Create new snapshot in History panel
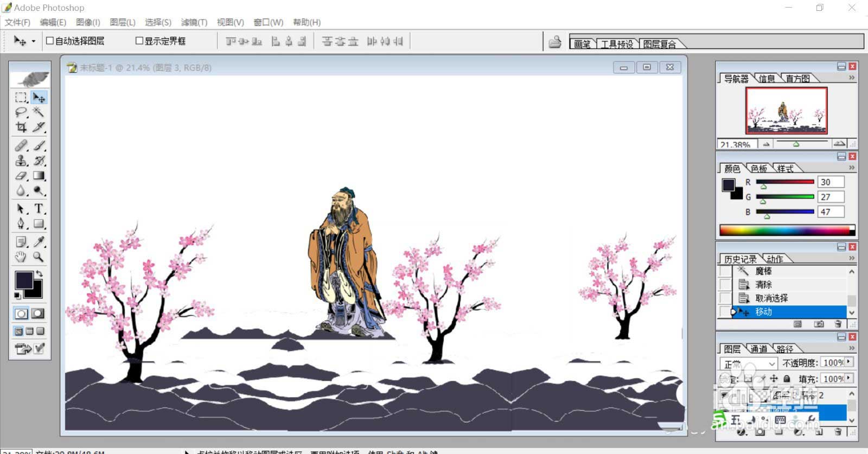 tap(819, 324)
